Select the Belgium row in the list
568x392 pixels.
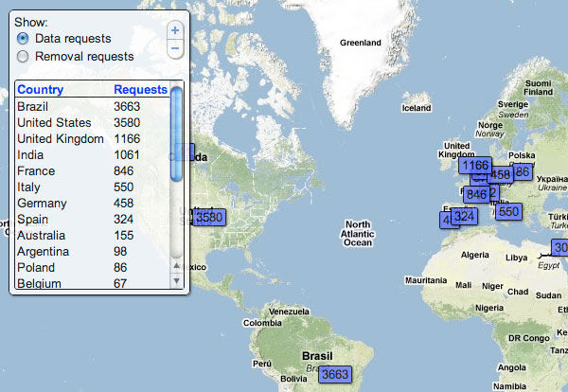click(x=92, y=283)
